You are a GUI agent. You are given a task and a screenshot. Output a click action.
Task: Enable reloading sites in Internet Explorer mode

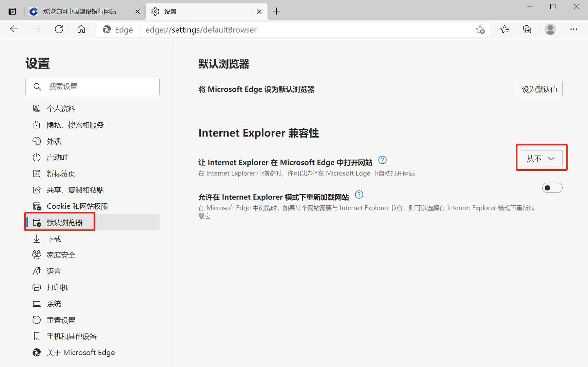[552, 187]
